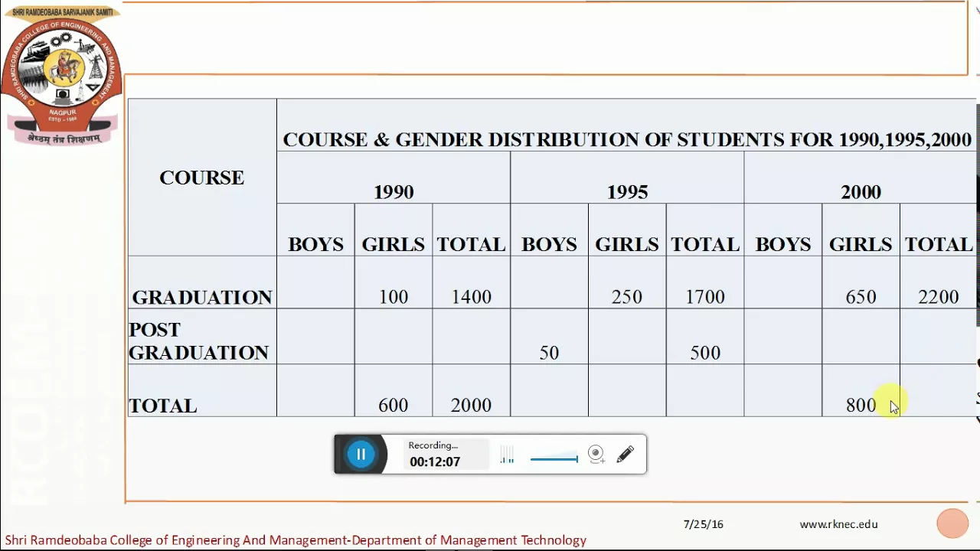The height and width of the screenshot is (551, 980).
Task: Click the 7/25/16 date text
Action: [x=704, y=524]
